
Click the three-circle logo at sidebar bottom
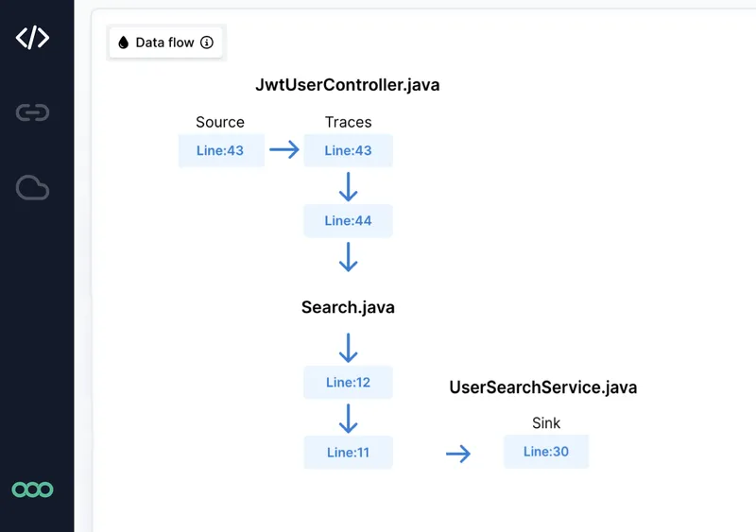tap(32, 489)
